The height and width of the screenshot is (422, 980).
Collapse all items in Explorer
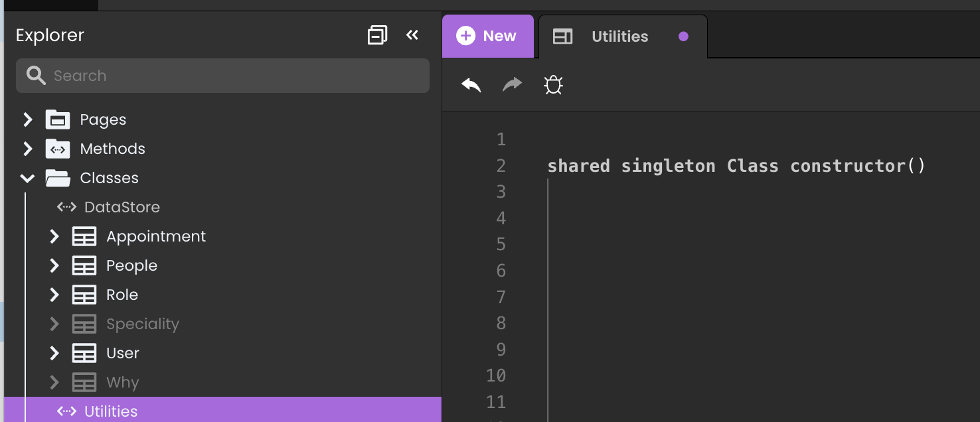pyautogui.click(x=377, y=35)
